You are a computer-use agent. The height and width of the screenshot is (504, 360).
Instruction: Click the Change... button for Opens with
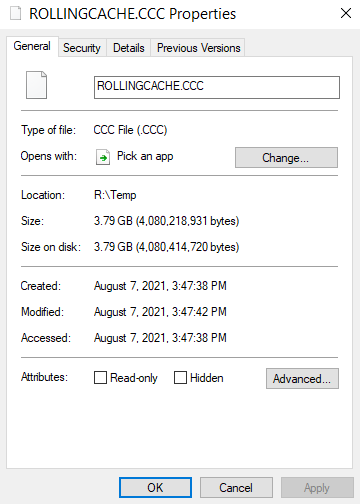coord(286,158)
